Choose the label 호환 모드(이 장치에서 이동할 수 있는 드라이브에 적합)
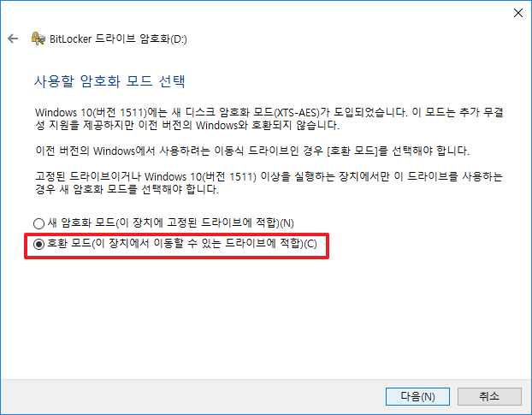532x415 pixels. (182, 243)
